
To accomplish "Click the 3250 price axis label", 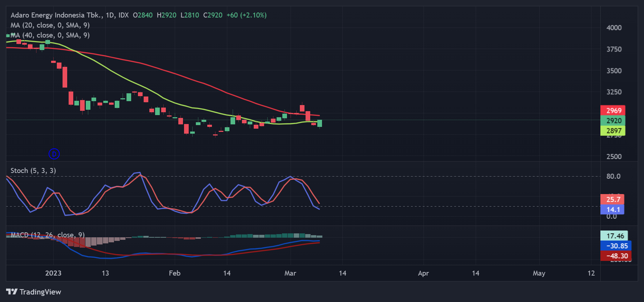I will [614, 92].
